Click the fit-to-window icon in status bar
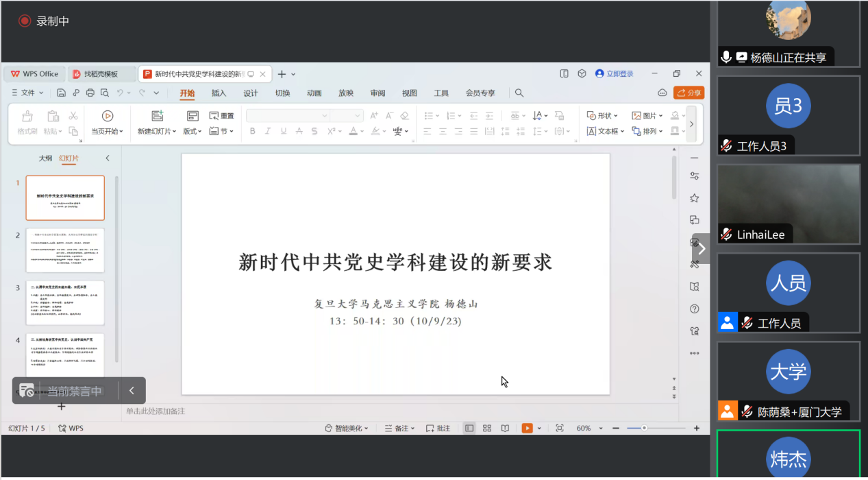 coord(560,428)
